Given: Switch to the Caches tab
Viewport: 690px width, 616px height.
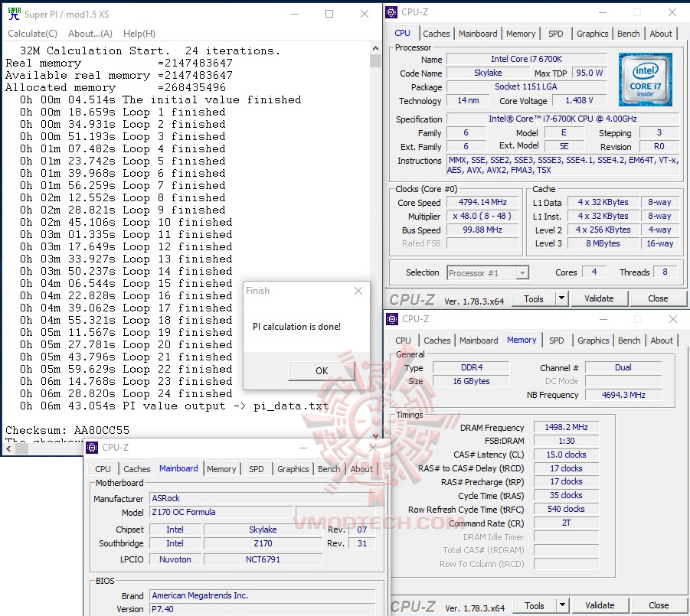Looking at the screenshot, I should 437,33.
